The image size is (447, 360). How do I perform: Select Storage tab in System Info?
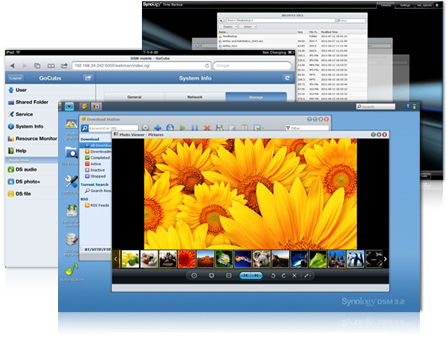click(256, 97)
